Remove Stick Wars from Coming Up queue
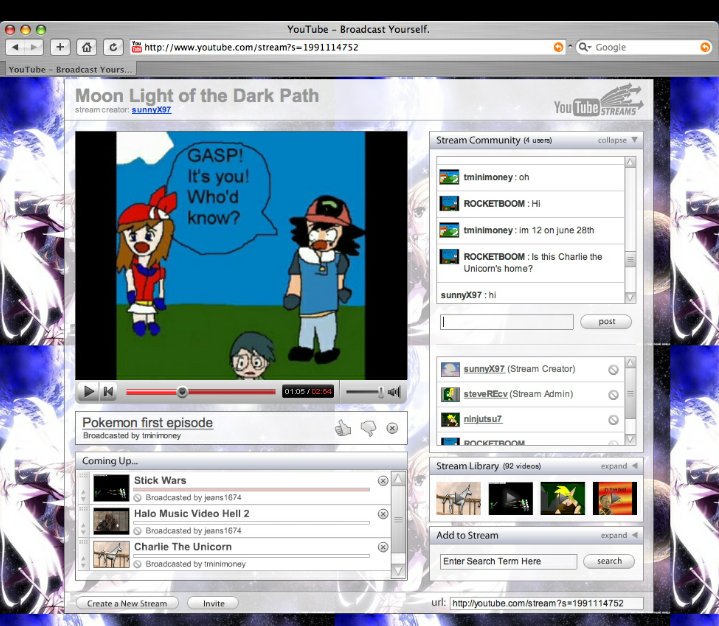 pyautogui.click(x=383, y=481)
